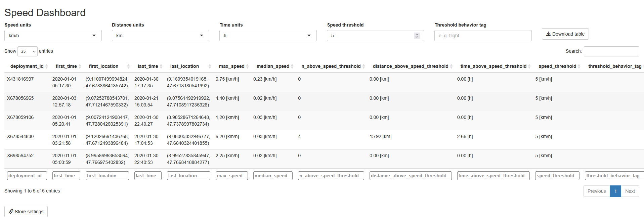
Task: Click the 6.20 [km/h] max speed value
Action: coord(227,136)
